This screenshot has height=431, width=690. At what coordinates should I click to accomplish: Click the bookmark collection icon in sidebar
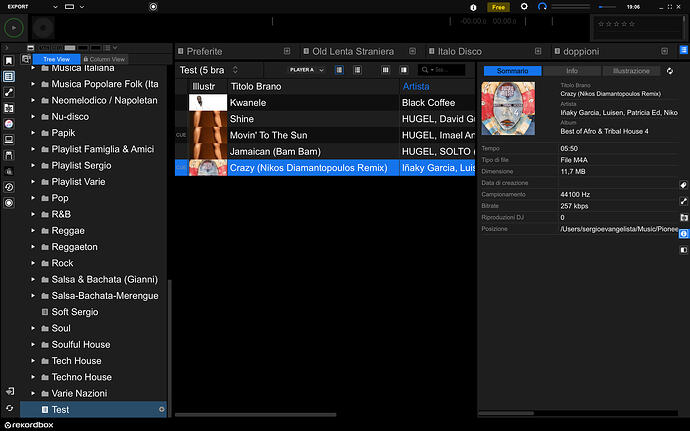(x=9, y=61)
